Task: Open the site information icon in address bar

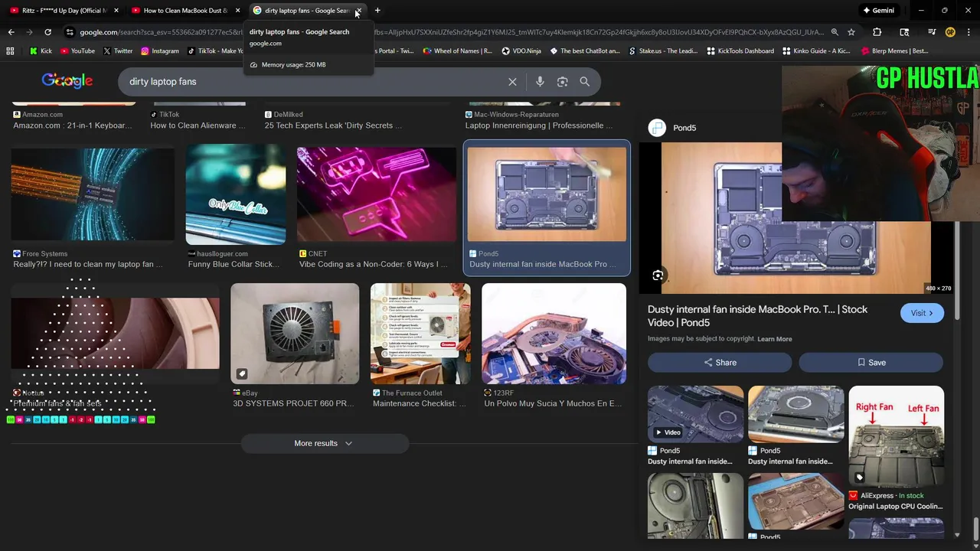Action: click(x=70, y=32)
